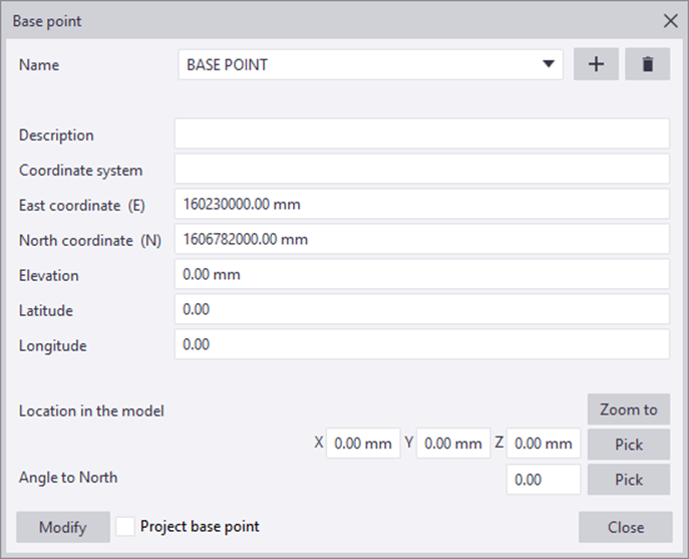Click the Modify button
The image size is (689, 559).
[63, 526]
